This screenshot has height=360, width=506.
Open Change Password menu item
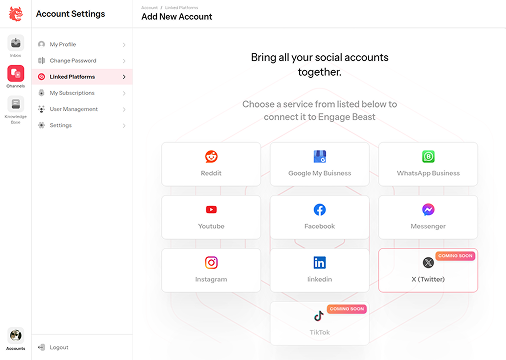coord(82,60)
